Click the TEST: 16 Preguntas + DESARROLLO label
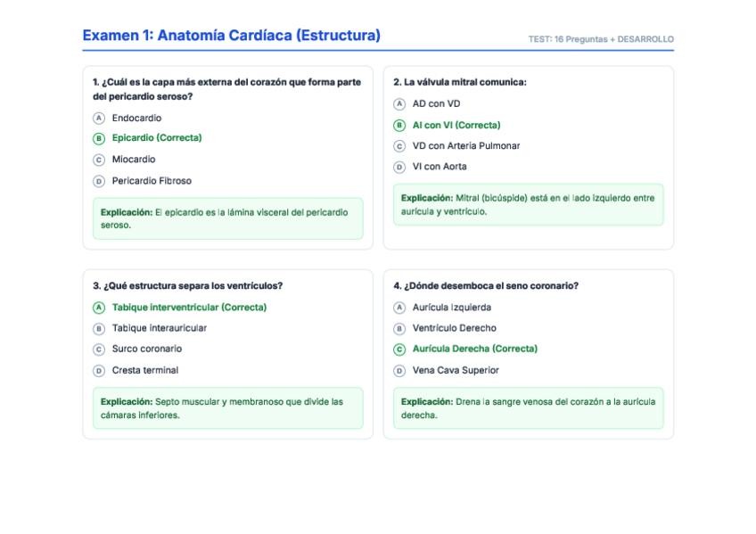This screenshot has height=534, width=756. click(x=601, y=39)
